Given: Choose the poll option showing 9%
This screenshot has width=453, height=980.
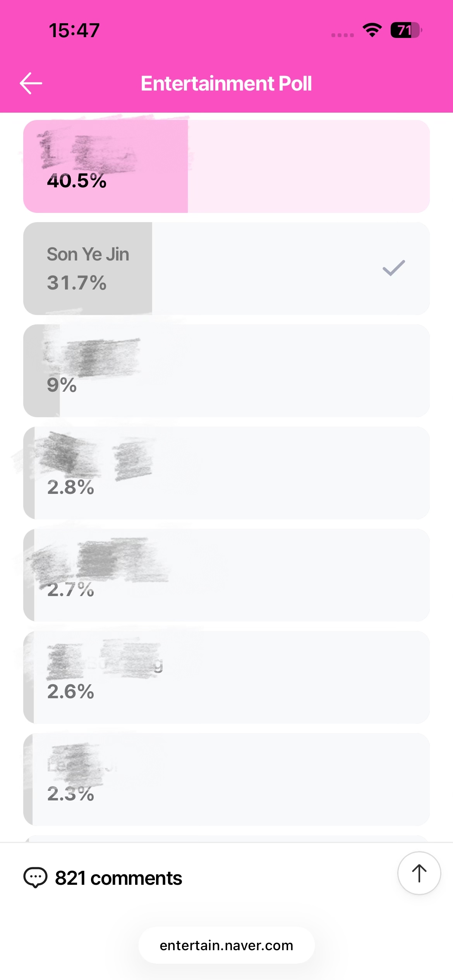Looking at the screenshot, I should 226,371.
